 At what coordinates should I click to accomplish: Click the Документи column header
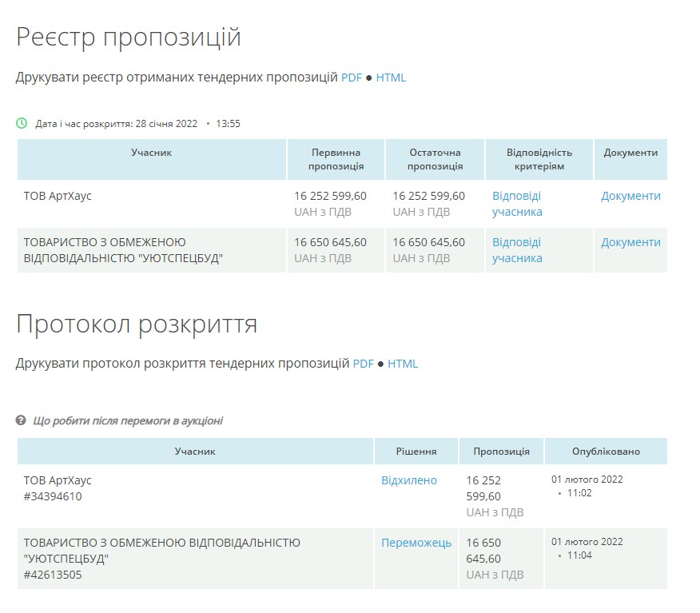630,159
